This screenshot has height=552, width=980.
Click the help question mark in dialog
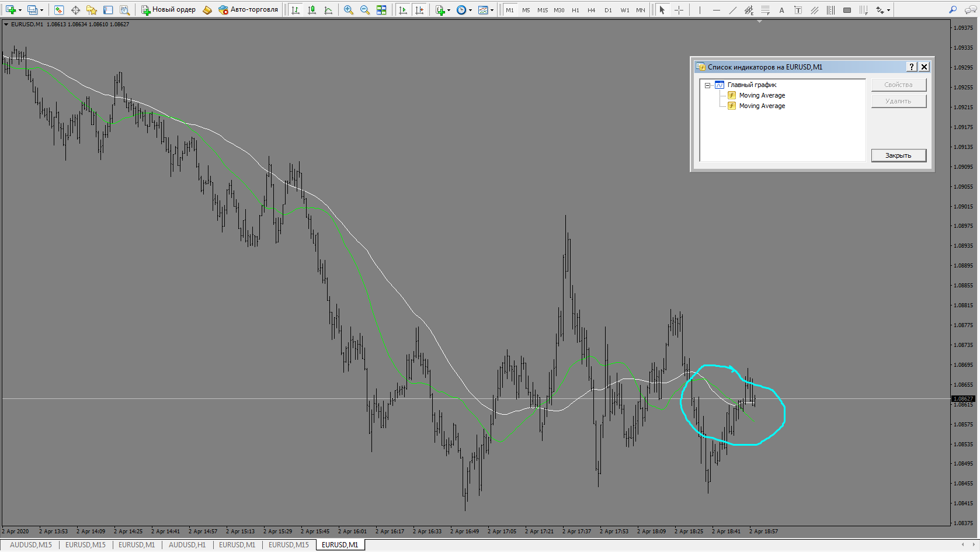[x=912, y=67]
